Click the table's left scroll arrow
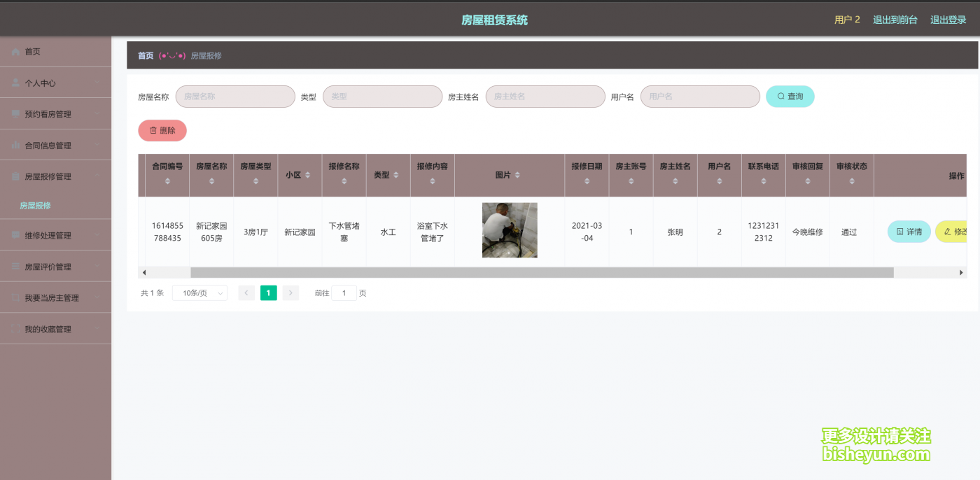980x480 pixels. point(144,272)
